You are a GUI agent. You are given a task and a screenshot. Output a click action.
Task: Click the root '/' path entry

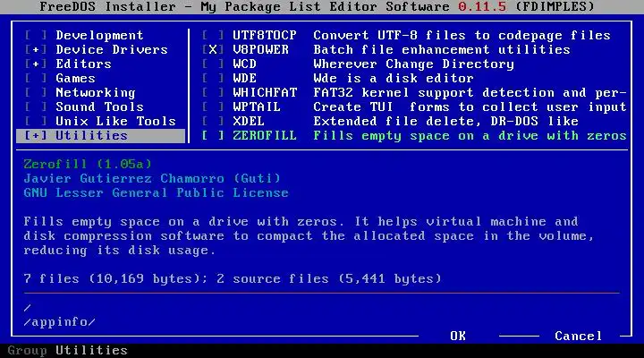pos(28,308)
